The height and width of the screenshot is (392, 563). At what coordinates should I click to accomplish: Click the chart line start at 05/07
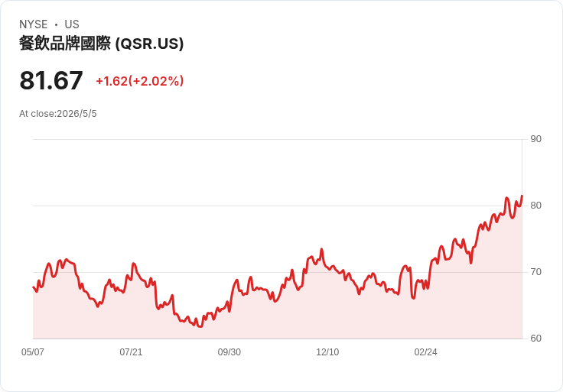tap(34, 287)
